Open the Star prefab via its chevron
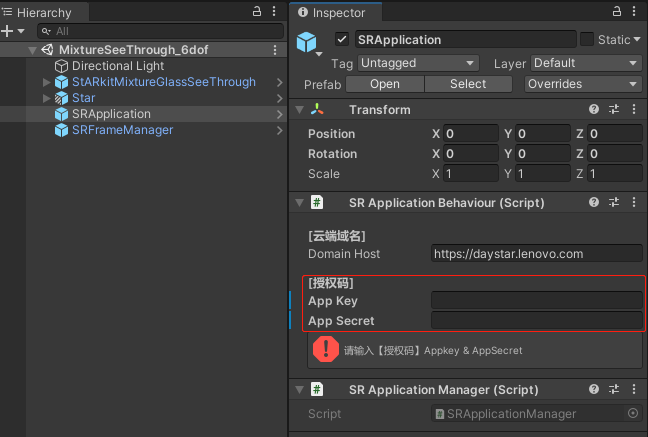This screenshot has width=648, height=437. pos(280,98)
